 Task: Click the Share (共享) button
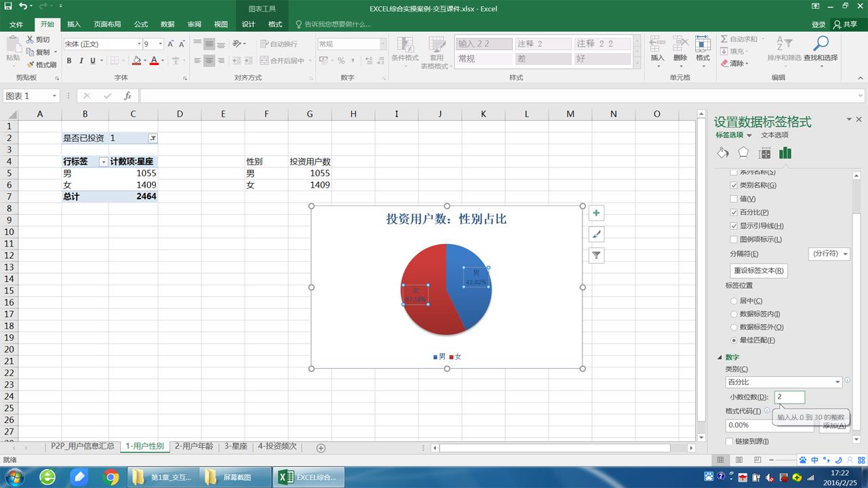(x=846, y=24)
